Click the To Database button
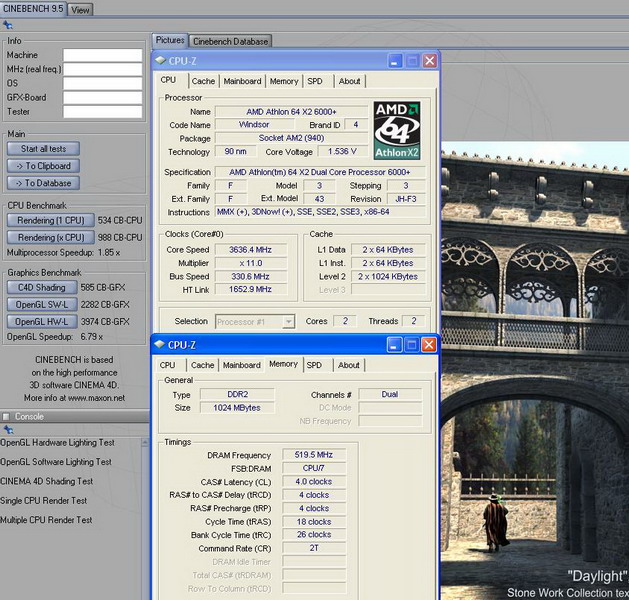 (43, 183)
